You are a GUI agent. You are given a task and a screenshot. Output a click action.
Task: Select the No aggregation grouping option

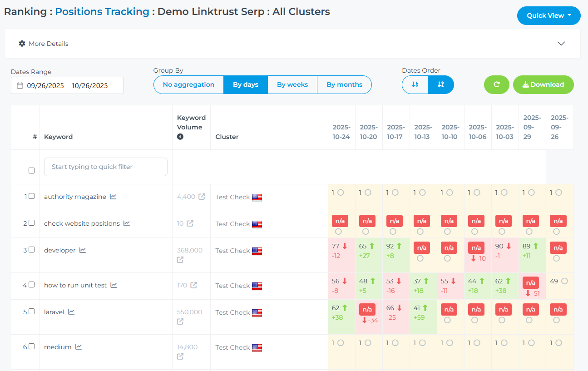click(x=188, y=84)
